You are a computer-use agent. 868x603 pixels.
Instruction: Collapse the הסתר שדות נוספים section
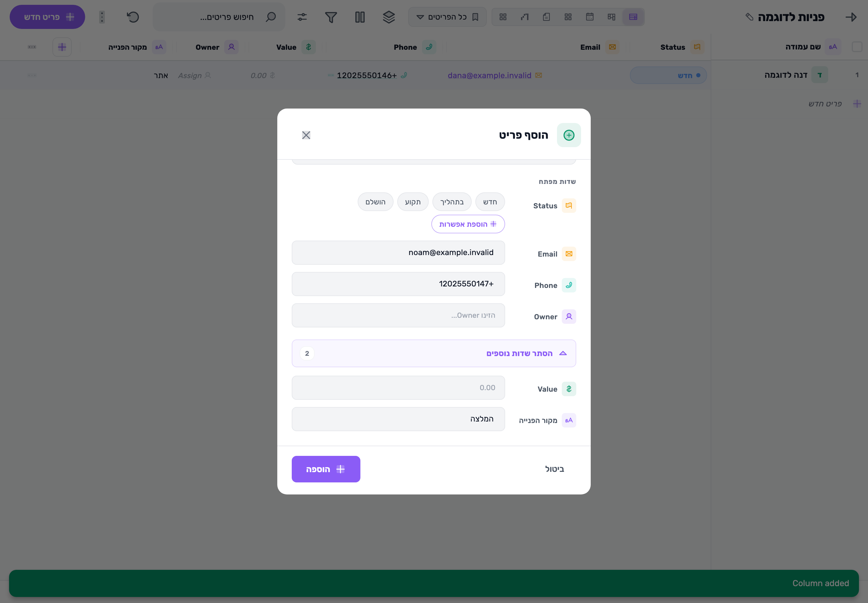pos(434,353)
